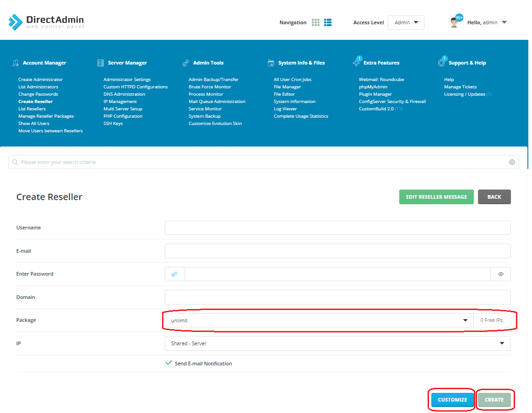
Task: Open Manage Tickets
Action: [461, 87]
